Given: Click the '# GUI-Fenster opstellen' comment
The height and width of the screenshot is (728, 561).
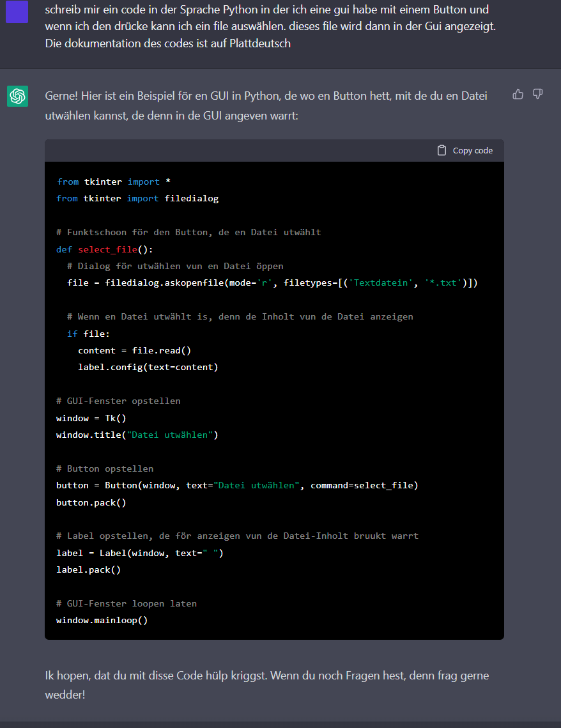Looking at the screenshot, I should [118, 401].
